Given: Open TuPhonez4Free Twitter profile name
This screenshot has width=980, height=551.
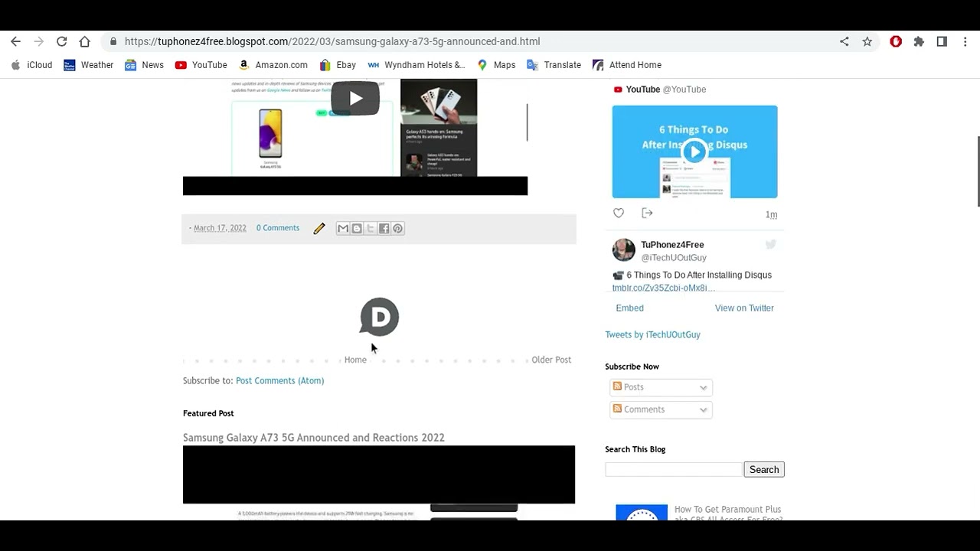Looking at the screenshot, I should click(x=672, y=245).
